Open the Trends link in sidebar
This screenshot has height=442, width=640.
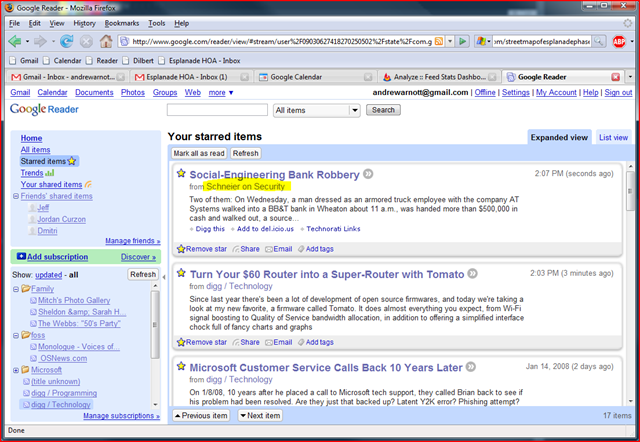(x=32, y=173)
